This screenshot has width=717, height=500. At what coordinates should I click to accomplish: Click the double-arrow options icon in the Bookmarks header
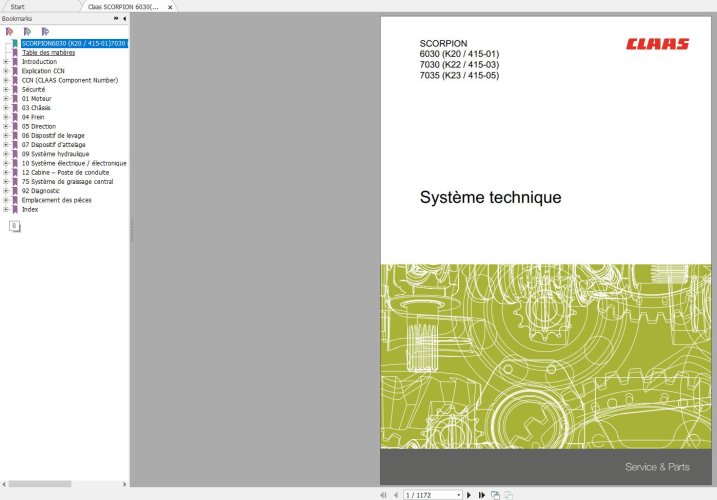(116, 19)
